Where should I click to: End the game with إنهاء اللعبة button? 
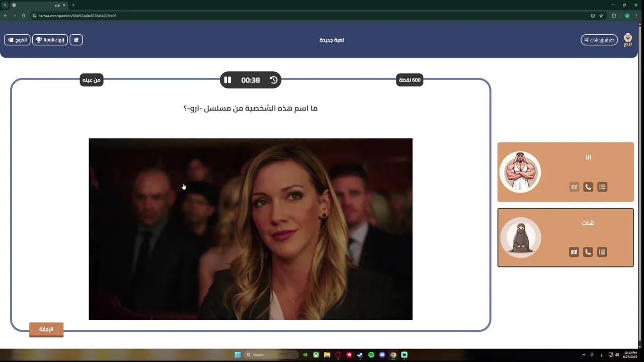[50, 40]
